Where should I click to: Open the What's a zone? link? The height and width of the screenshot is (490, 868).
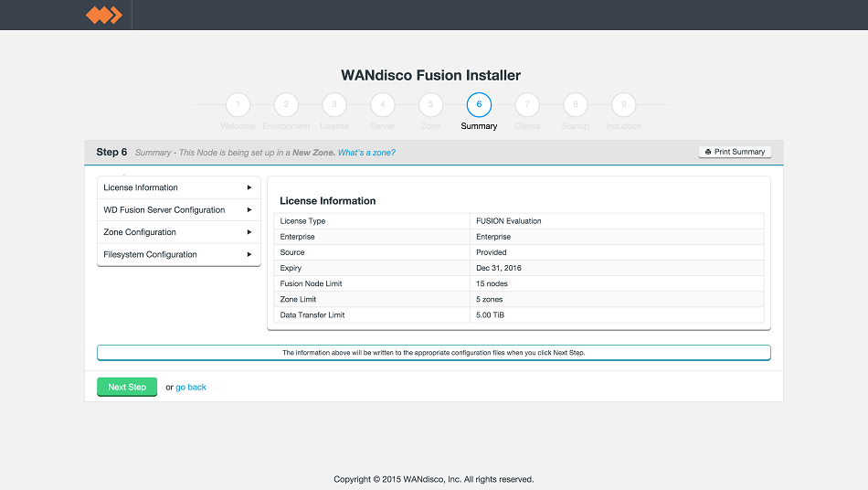[366, 153]
